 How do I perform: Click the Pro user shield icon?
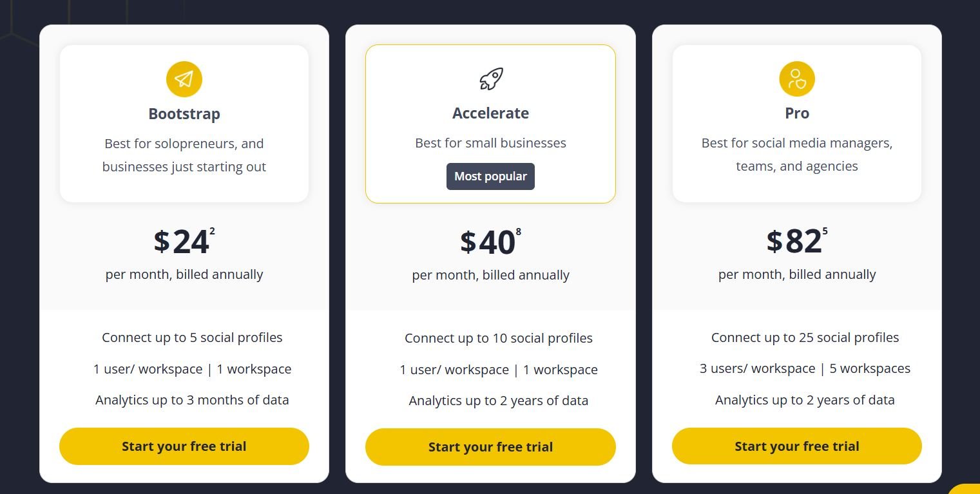pyautogui.click(x=797, y=79)
